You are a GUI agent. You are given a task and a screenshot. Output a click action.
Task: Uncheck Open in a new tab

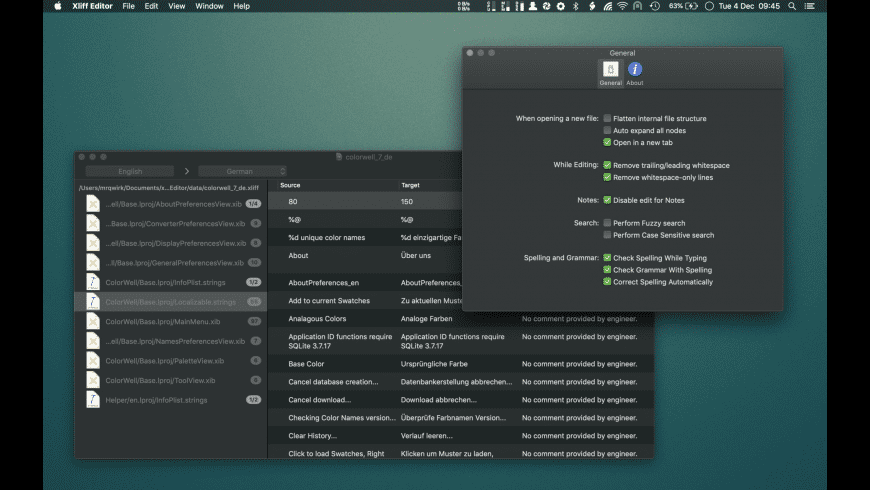[607, 142]
